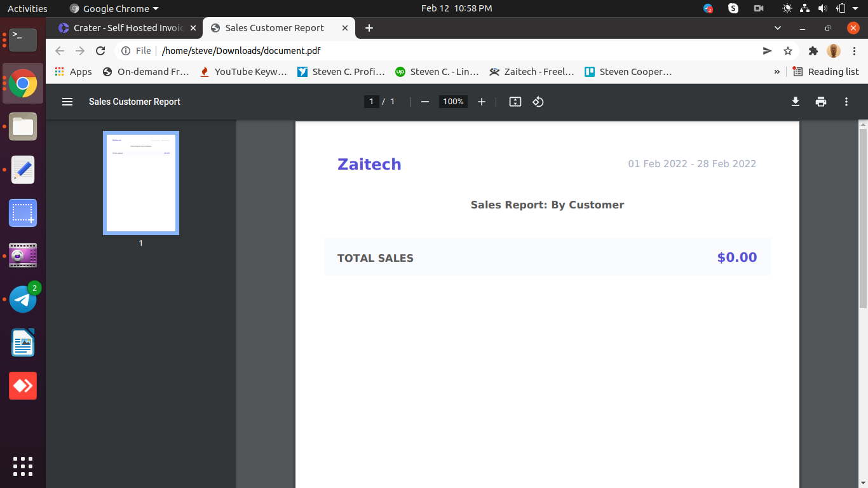Edit the current page number field
868x488 pixels.
pos(372,102)
